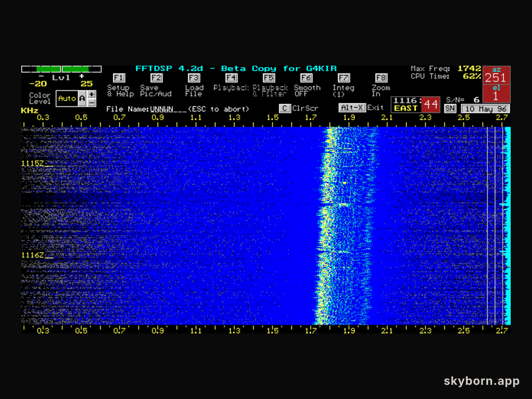Image resolution: width=532 pixels, height=399 pixels.
Task: Click the F5 Playback & Filter key
Action: click(269, 78)
